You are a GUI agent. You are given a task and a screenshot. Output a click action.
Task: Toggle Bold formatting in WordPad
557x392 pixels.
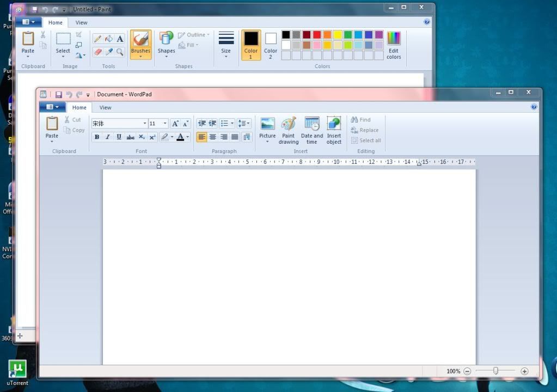tap(97, 137)
